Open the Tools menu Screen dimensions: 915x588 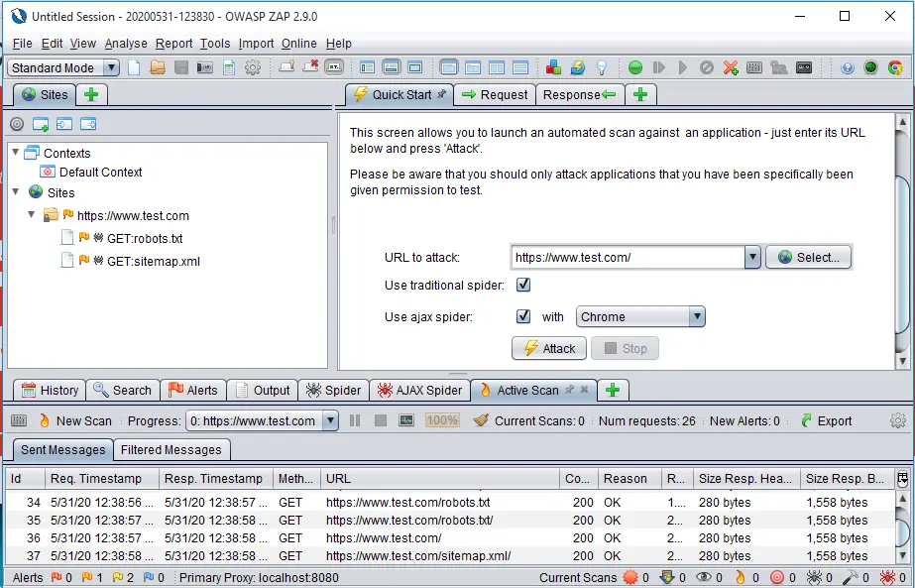pos(215,44)
